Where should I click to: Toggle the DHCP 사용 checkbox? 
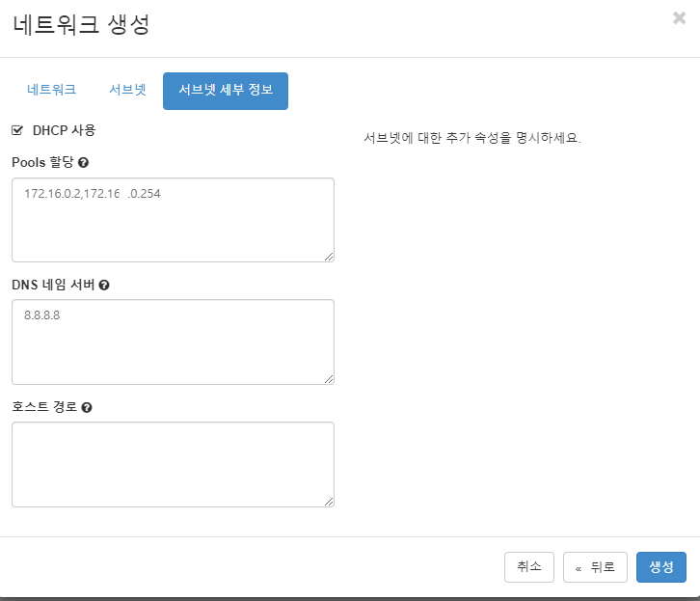click(17, 130)
